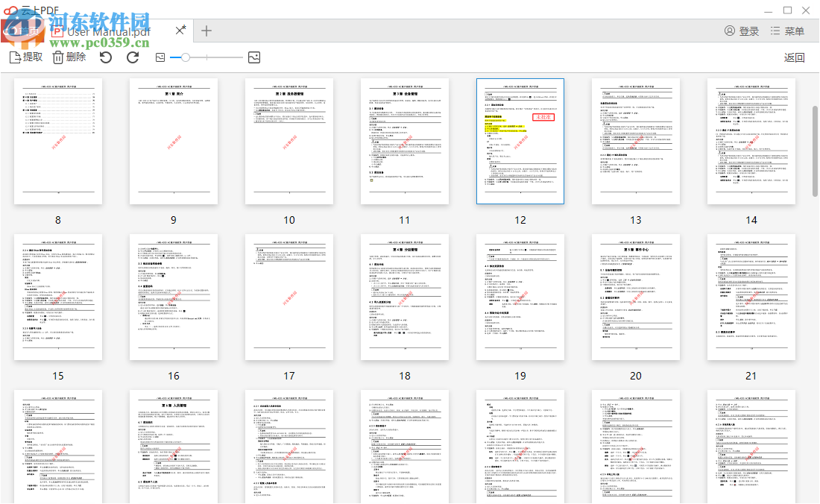
Task: Open the 登录 login button
Action: (x=742, y=31)
